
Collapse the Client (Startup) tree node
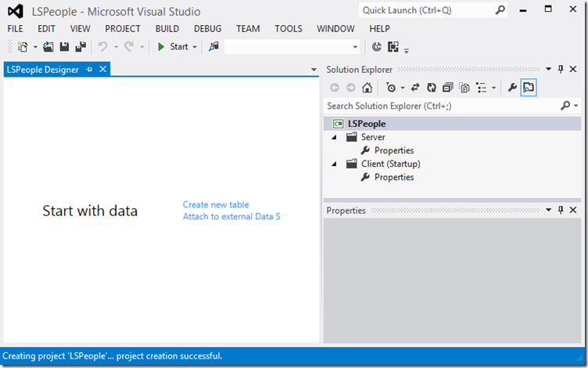(x=334, y=164)
